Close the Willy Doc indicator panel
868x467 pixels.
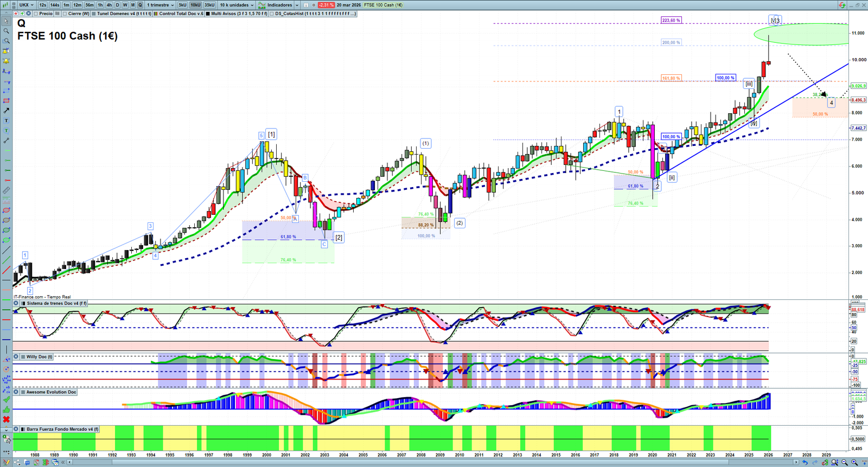pyautogui.click(x=16, y=357)
